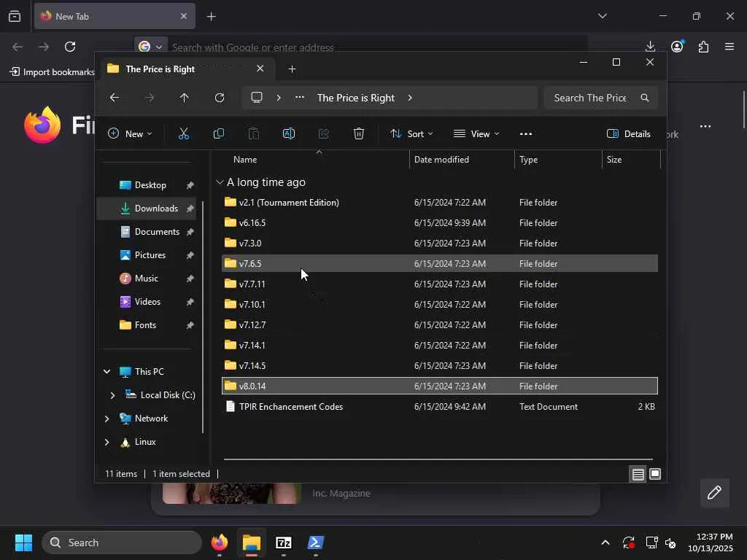Open the Windows Start menu
Screen dimensions: 747x560
tap(23, 542)
